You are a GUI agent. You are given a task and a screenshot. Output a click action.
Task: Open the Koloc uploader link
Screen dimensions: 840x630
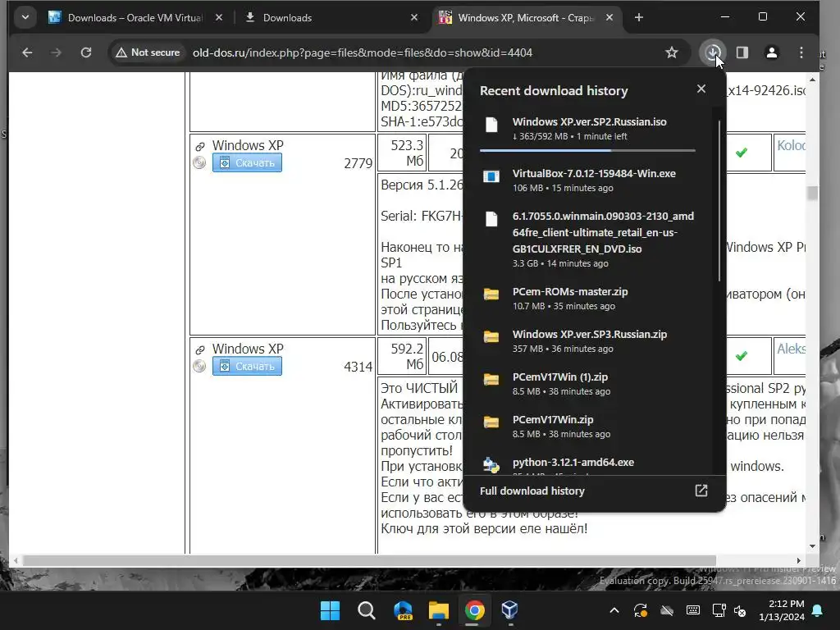792,145
